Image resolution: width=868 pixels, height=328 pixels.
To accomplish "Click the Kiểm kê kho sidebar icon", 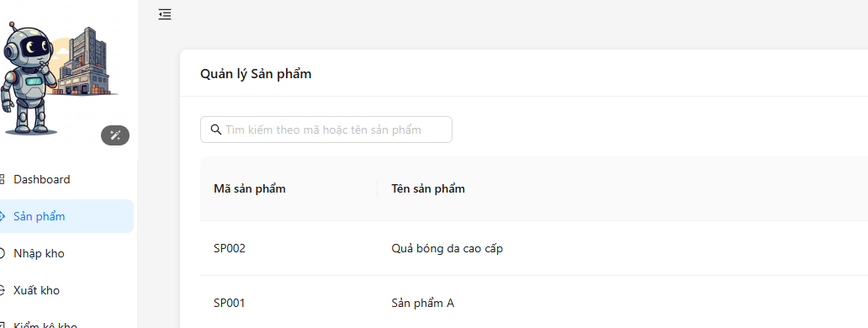I will click(2, 325).
